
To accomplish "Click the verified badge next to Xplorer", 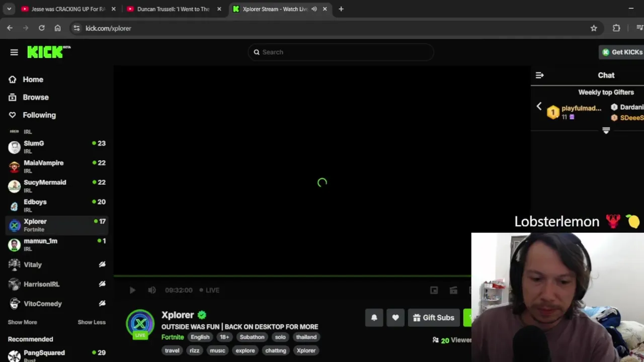I will 202,315.
